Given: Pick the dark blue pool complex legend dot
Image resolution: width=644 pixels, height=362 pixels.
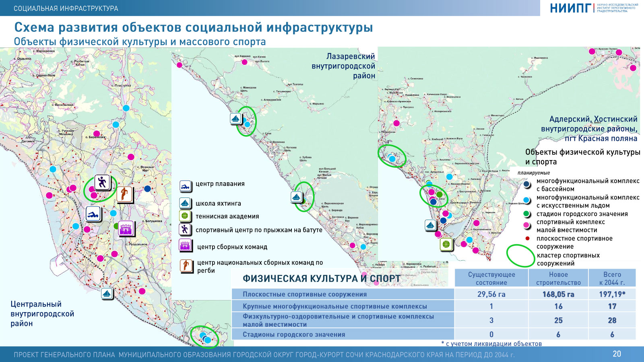Looking at the screenshot, I should click(x=526, y=184).
